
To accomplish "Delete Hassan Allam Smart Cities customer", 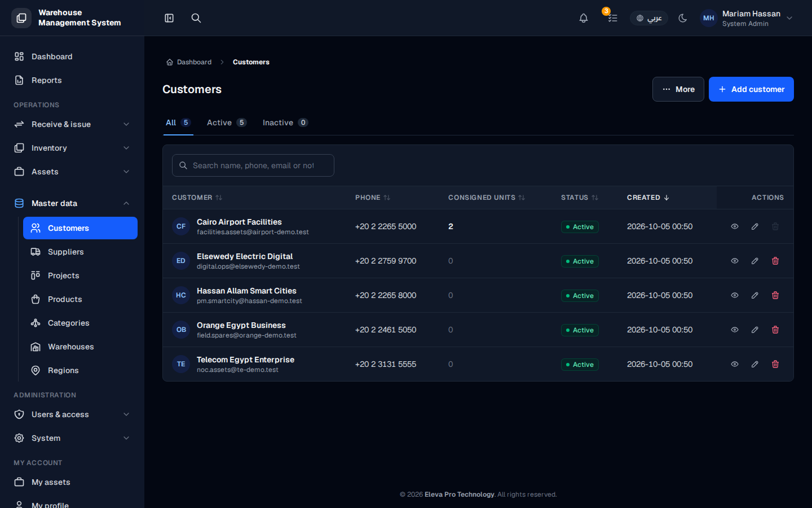I will 775,295.
